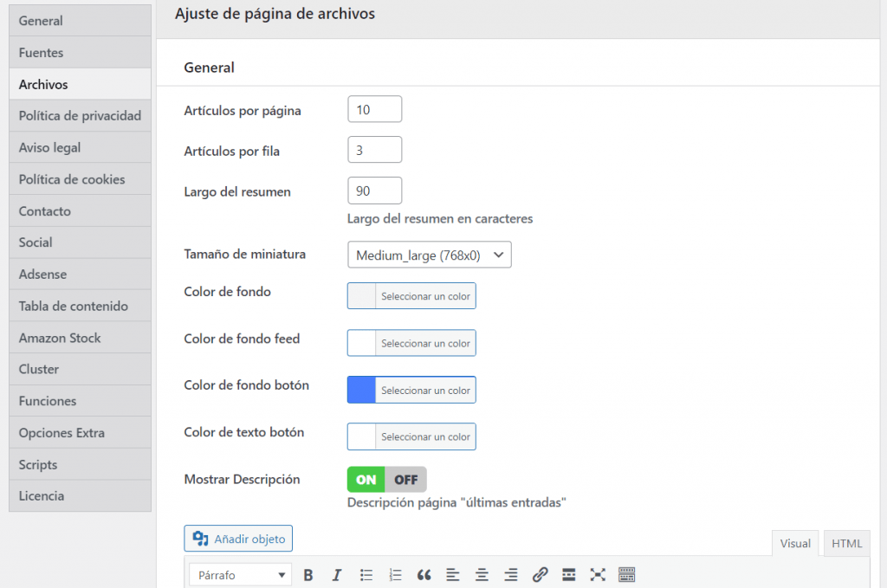Show the editor toolbar toggle (kitchen sink)
The width and height of the screenshot is (887, 588).
pyautogui.click(x=627, y=575)
